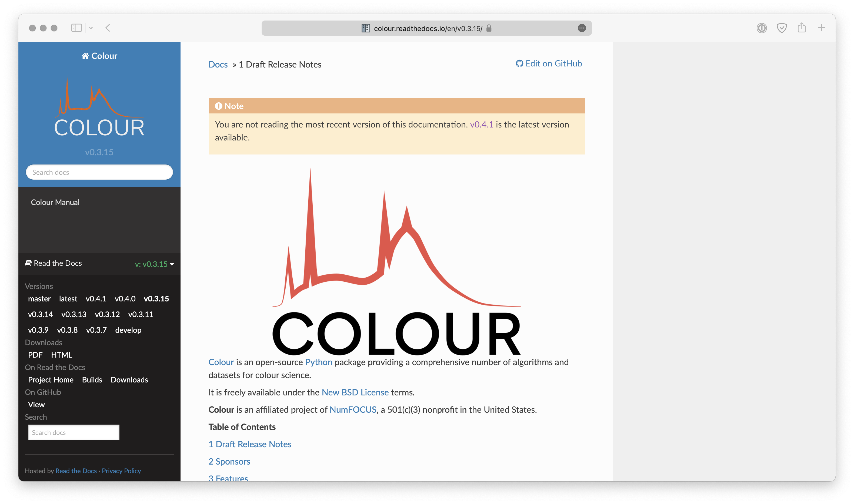Viewport: 854px width, 504px height.
Task: Click the home icon next to Colour
Action: [85, 56]
